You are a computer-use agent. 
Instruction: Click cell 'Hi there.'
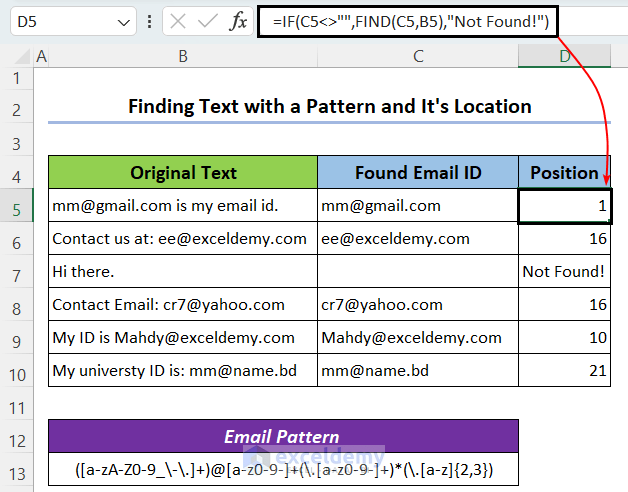click(183, 272)
